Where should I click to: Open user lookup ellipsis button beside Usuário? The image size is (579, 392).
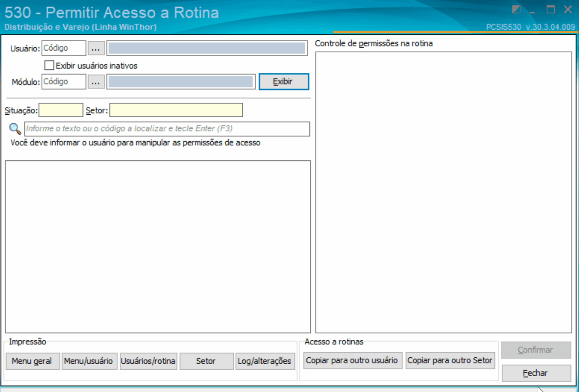[96, 48]
